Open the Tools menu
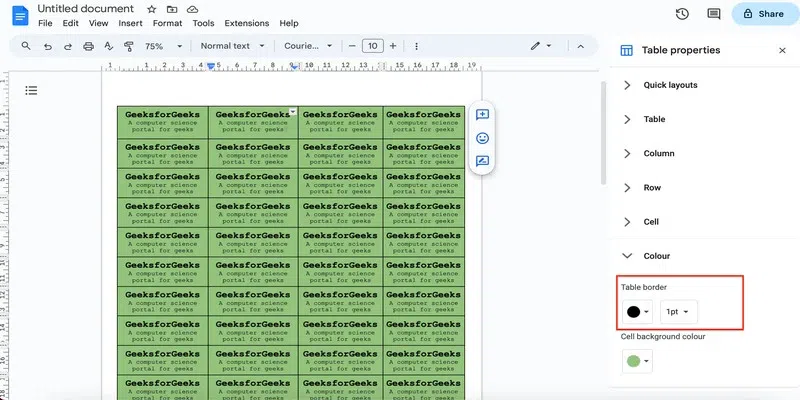 (203, 23)
